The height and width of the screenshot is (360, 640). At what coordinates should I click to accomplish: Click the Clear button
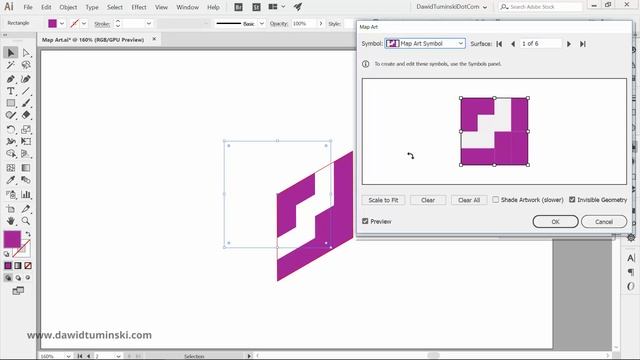click(428, 200)
